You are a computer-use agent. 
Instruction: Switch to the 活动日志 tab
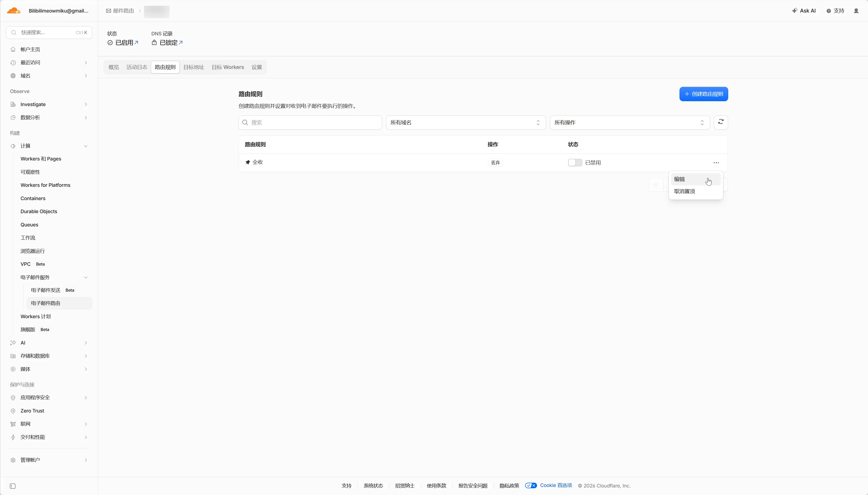click(137, 67)
